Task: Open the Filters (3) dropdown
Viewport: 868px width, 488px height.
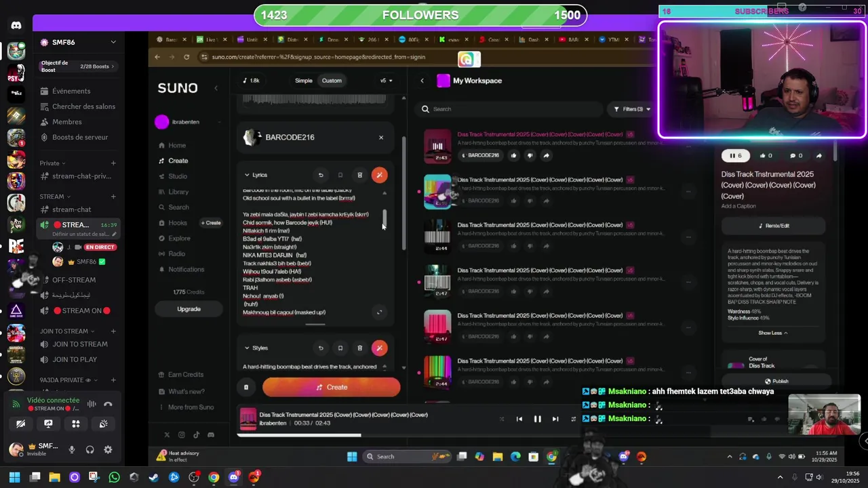Action: pyautogui.click(x=632, y=109)
